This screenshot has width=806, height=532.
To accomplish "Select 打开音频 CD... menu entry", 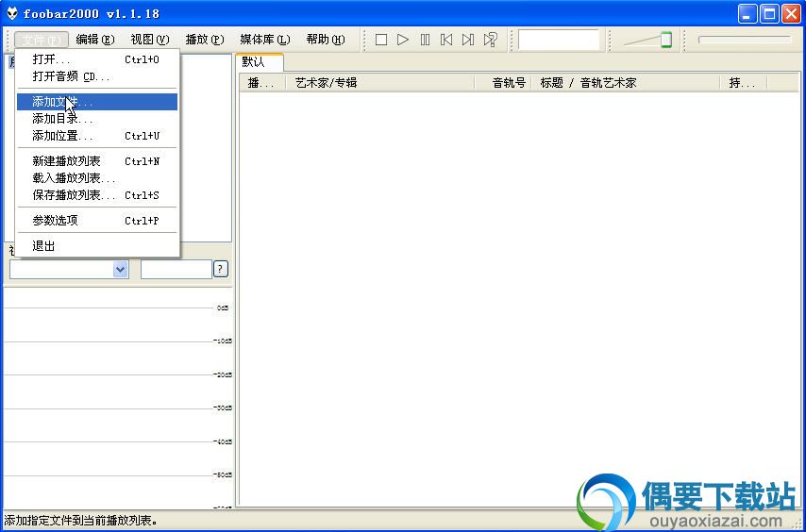I will (97, 76).
